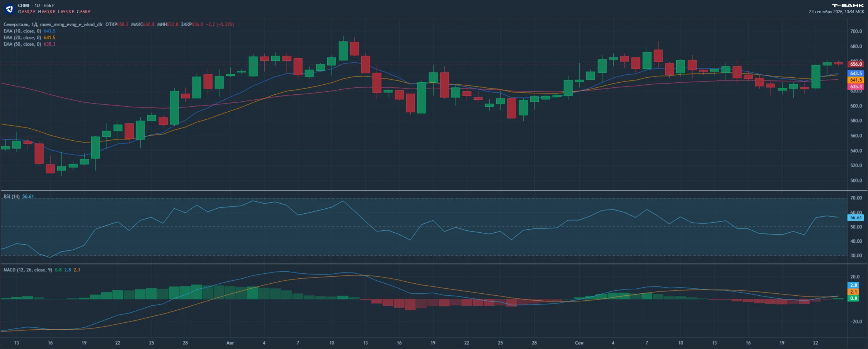This screenshot has width=868, height=349.
Task: Select the EMA (20, close, 0) indicator legend
Action: click(x=29, y=37)
